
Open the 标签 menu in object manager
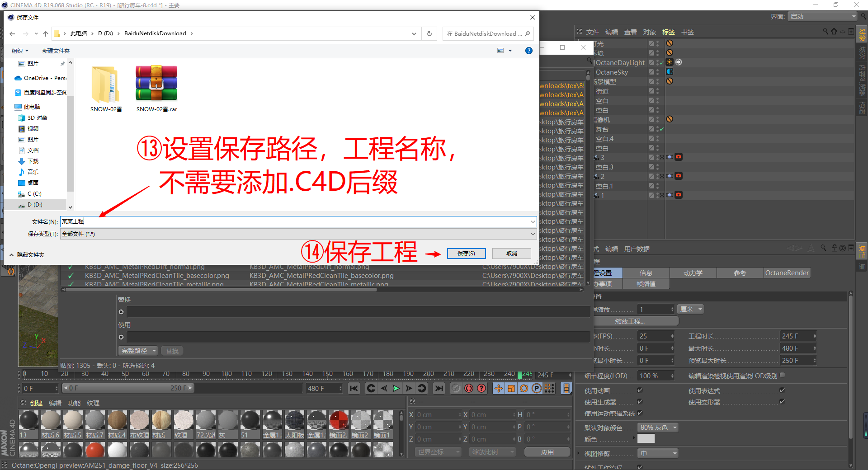[x=668, y=32]
